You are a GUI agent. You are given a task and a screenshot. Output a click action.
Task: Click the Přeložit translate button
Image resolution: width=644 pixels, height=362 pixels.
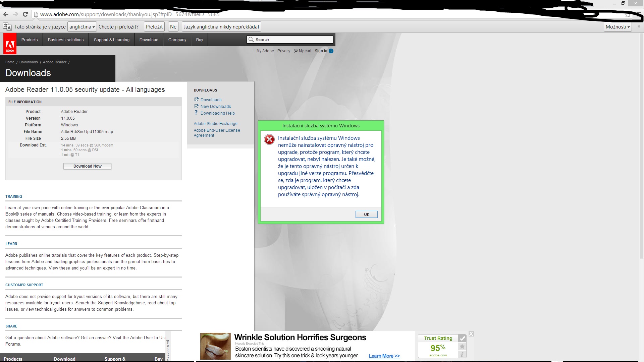154,27
